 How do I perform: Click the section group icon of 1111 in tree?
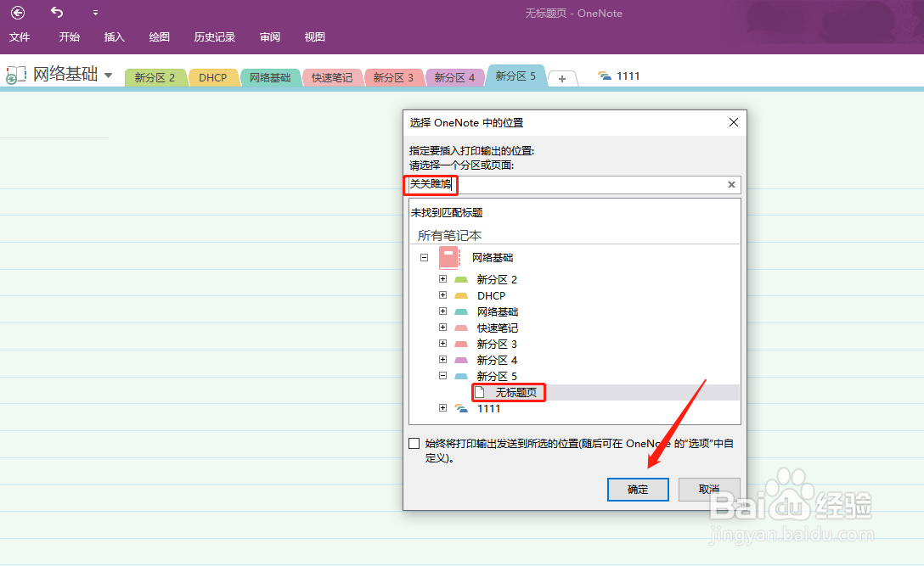pyautogui.click(x=461, y=408)
